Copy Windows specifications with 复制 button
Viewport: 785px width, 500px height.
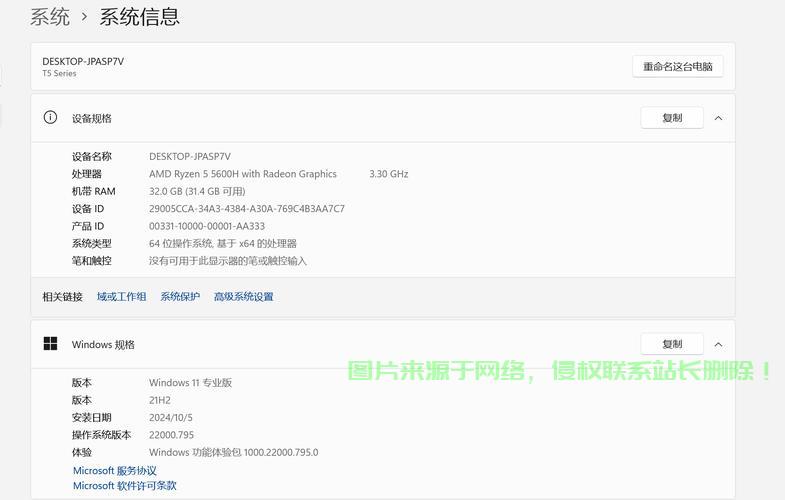point(672,344)
